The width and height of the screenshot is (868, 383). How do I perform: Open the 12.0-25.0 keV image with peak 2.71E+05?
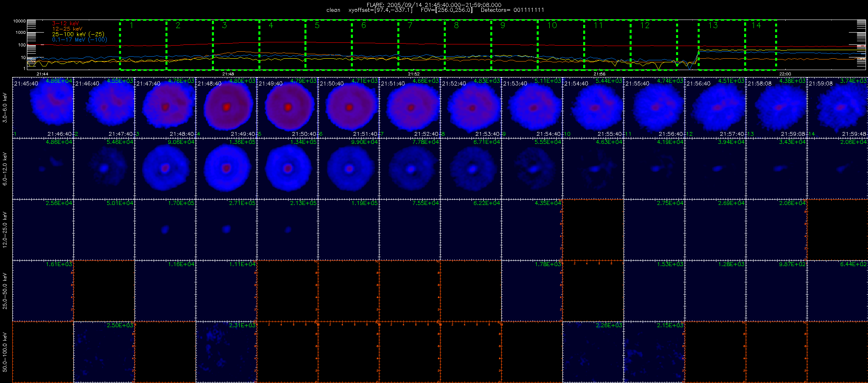(227, 230)
